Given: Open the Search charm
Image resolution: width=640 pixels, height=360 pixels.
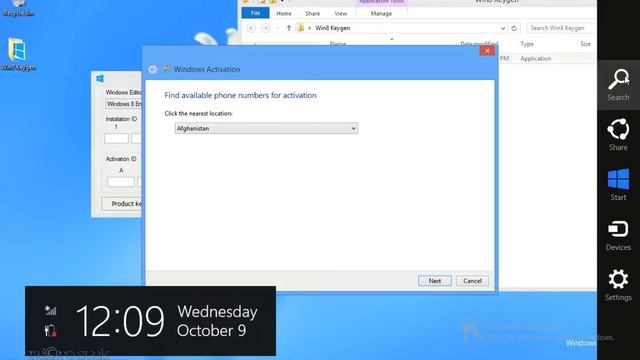Looking at the screenshot, I should (x=618, y=85).
